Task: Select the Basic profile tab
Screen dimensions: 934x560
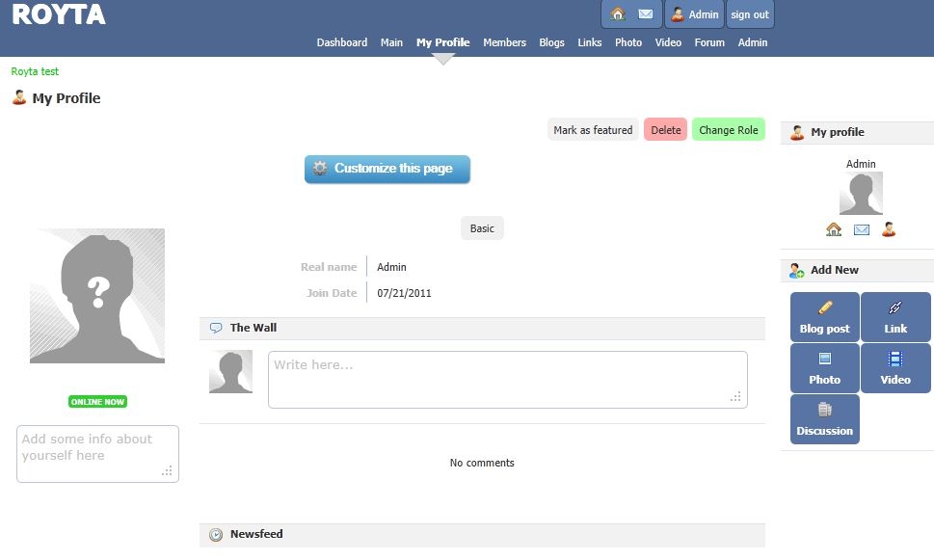Action: tap(482, 228)
